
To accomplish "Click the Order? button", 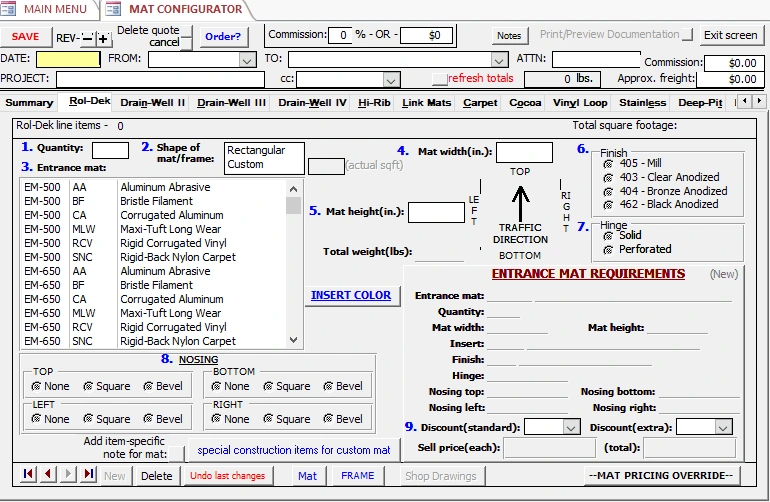I will click(223, 37).
